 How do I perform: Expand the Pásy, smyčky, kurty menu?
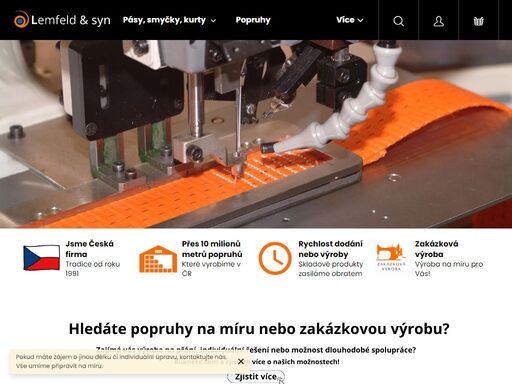point(169,20)
